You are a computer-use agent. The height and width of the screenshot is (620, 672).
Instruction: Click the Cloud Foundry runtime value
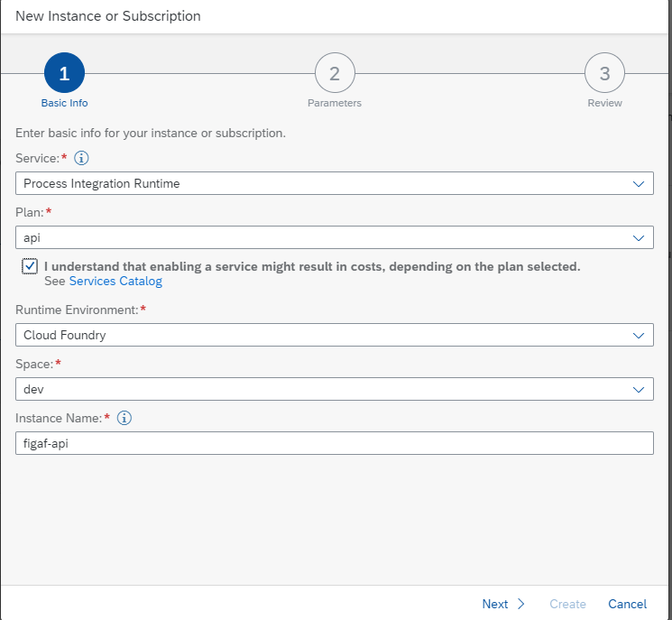(x=65, y=335)
